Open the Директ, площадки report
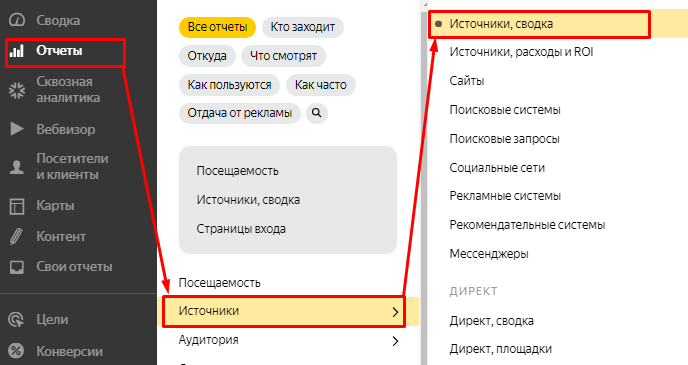Image resolution: width=688 pixels, height=365 pixels. point(501,349)
